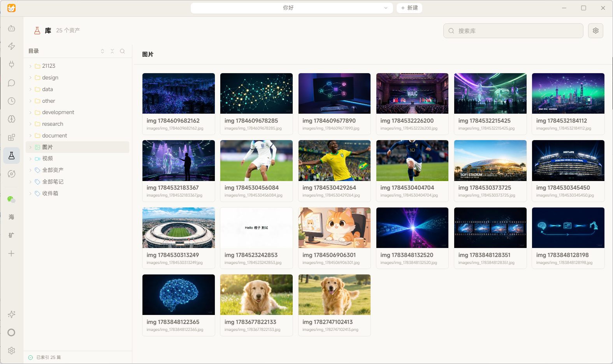Screen dimensions: 613x364
Task: Expand the 视频 chevron
Action: (30, 159)
